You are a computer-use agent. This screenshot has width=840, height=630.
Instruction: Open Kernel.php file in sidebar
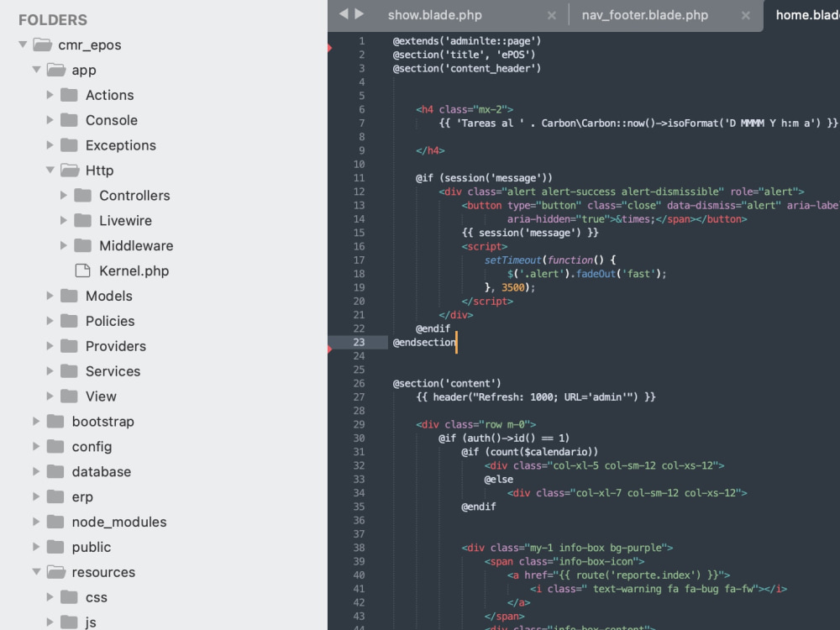(x=134, y=270)
